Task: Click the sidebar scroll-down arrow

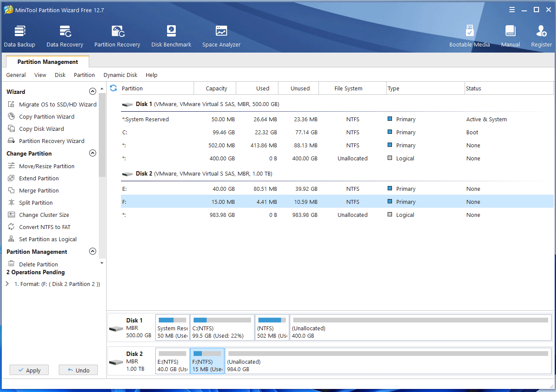Action: (x=102, y=263)
